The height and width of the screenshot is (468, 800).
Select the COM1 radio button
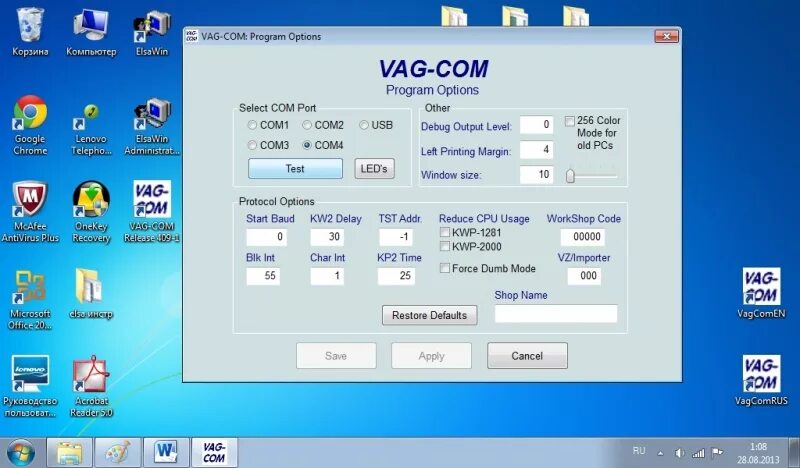pyautogui.click(x=252, y=125)
